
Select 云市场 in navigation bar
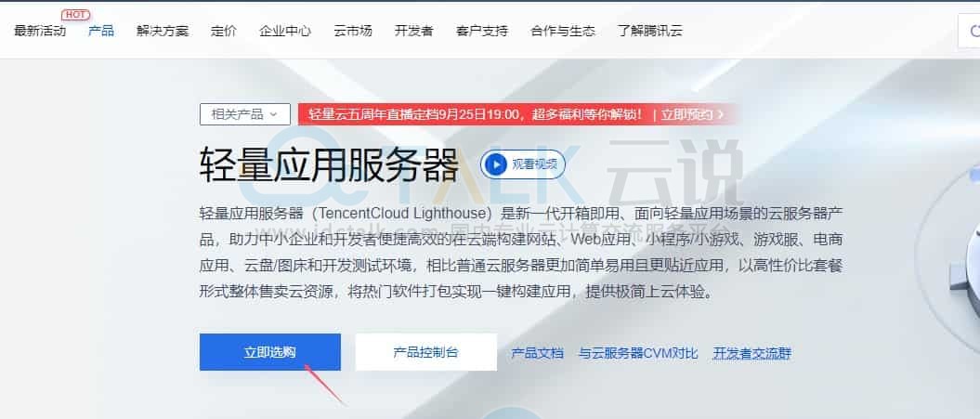tap(353, 31)
